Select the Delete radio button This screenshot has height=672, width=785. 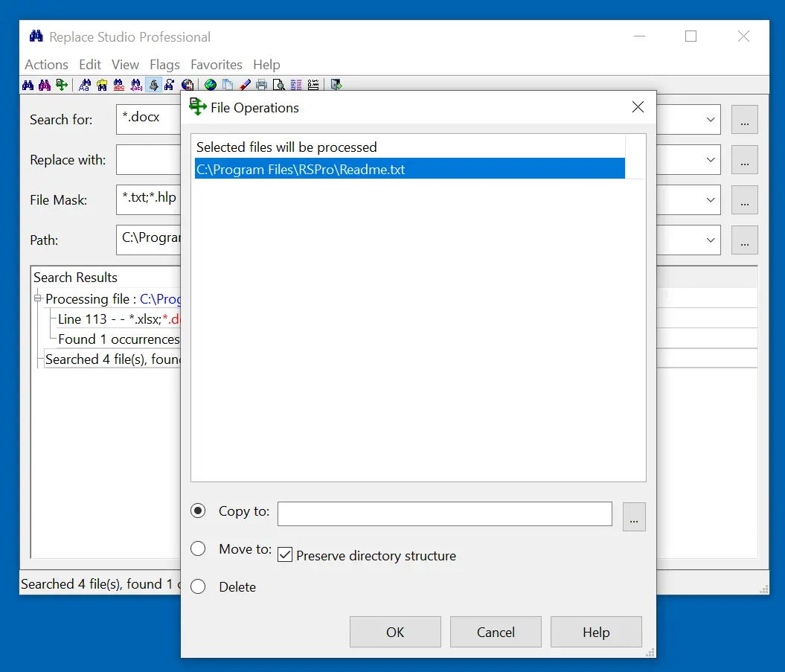pos(198,586)
